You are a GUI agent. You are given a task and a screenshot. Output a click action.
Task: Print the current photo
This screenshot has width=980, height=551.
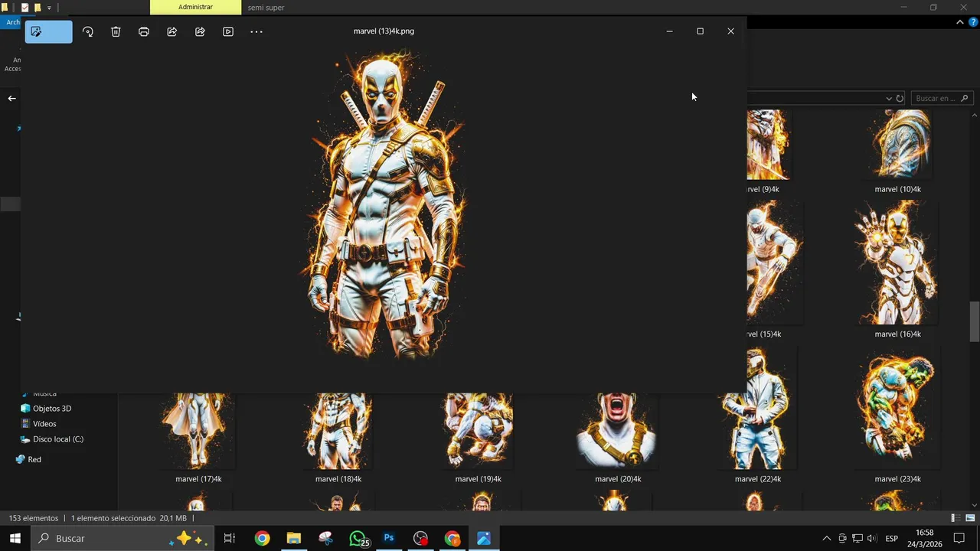pyautogui.click(x=144, y=31)
